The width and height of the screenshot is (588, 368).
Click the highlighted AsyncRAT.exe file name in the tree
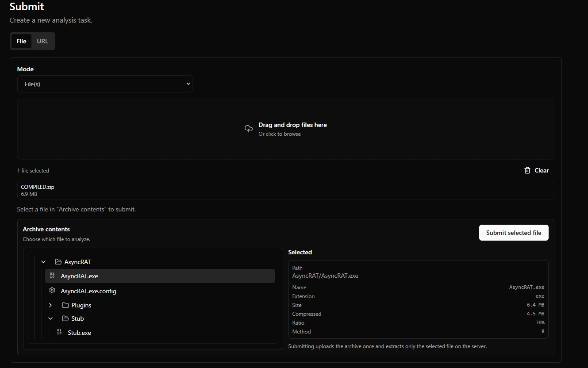80,276
